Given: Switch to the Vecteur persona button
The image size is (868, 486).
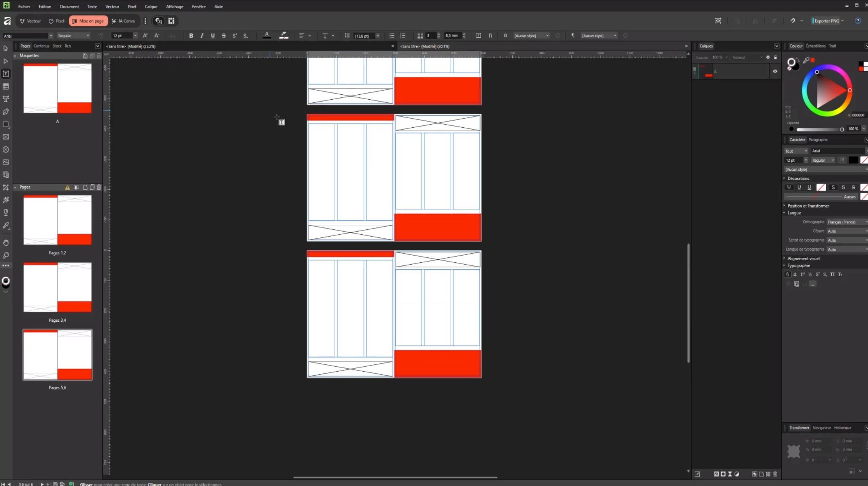Looking at the screenshot, I should [x=30, y=21].
